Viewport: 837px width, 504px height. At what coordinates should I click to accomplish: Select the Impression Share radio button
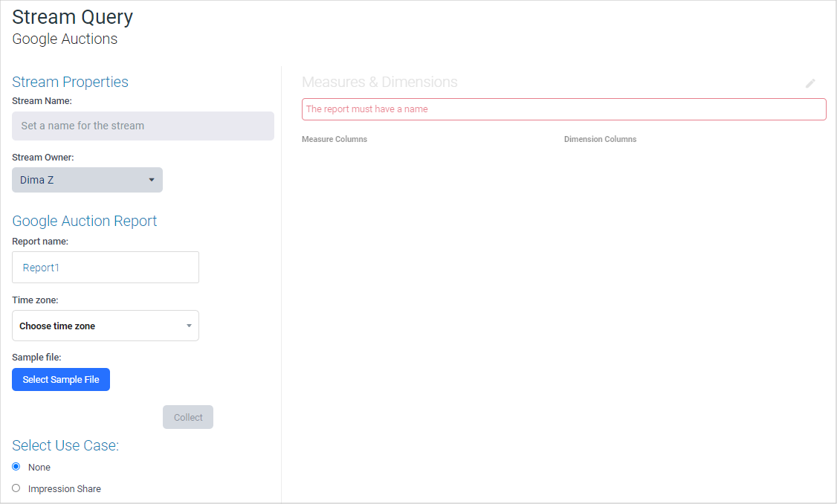(x=16, y=488)
